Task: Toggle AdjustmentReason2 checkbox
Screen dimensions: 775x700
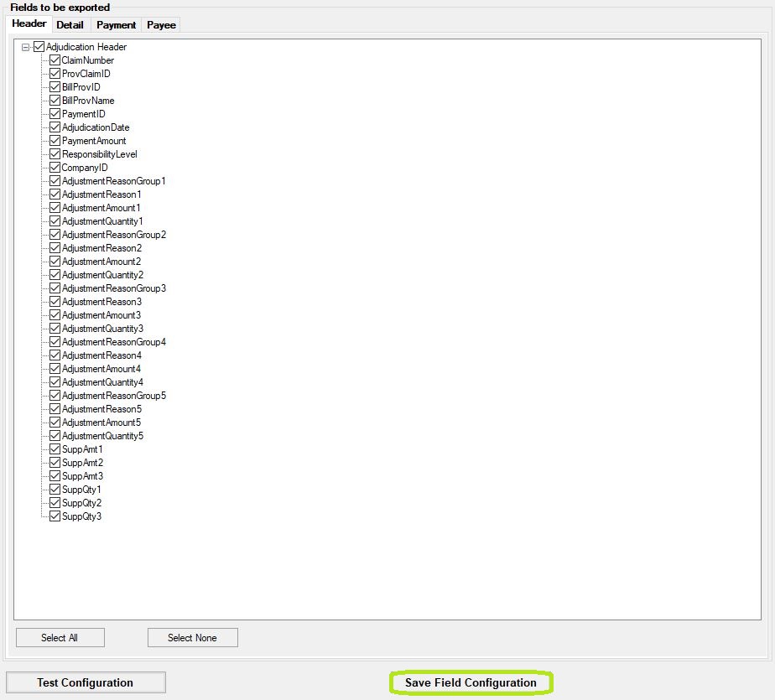Action: coord(55,248)
